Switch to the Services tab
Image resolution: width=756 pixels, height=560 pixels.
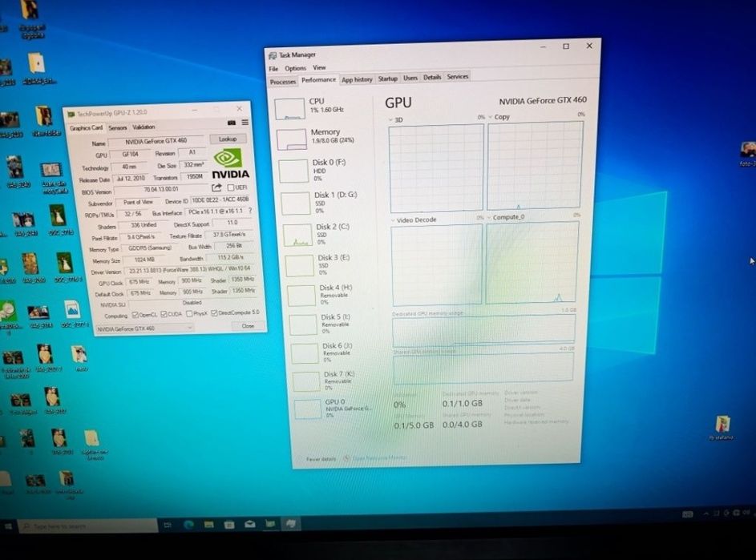point(458,77)
